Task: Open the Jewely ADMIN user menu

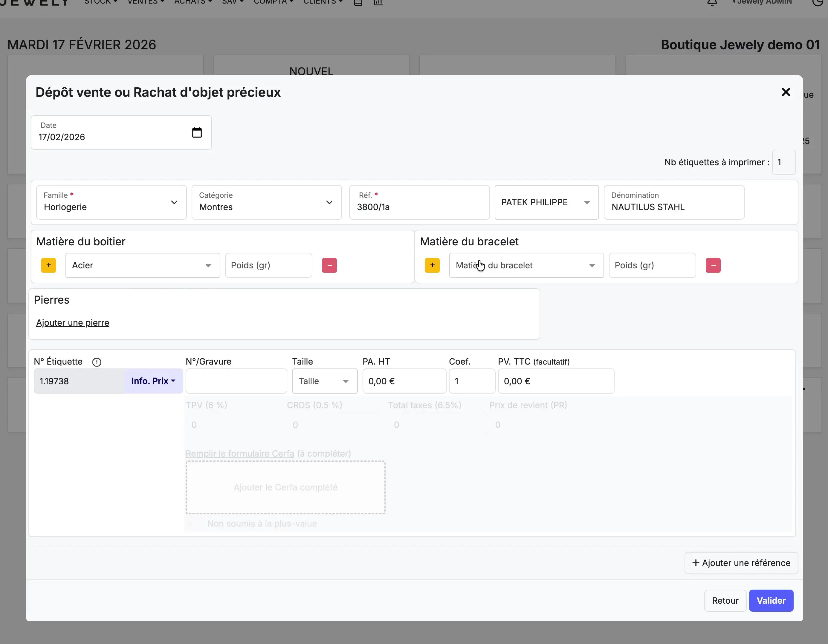Action: click(762, 2)
